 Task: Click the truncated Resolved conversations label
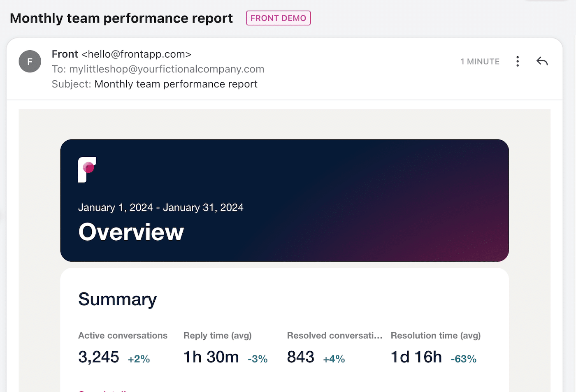(334, 335)
